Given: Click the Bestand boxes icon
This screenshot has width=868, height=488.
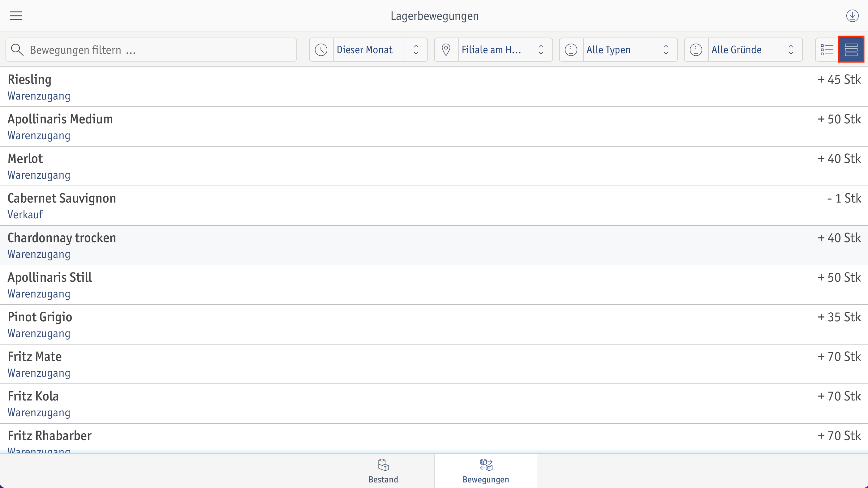Looking at the screenshot, I should click(383, 465).
